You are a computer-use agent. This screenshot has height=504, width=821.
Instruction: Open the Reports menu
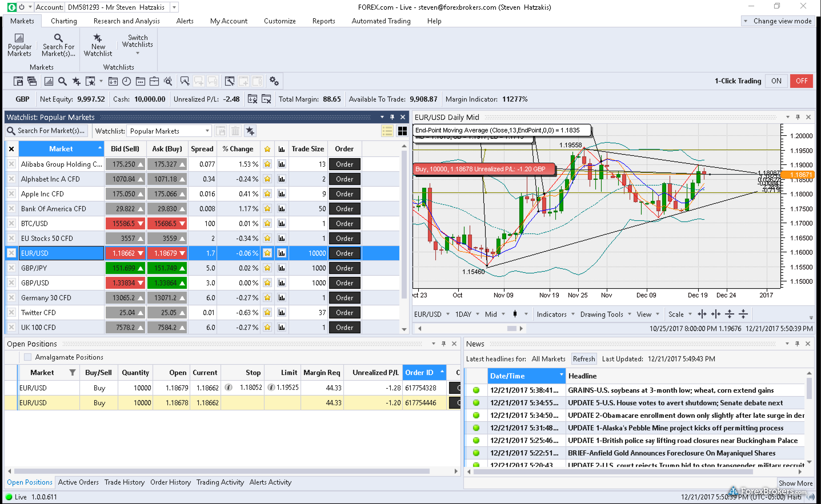click(x=323, y=21)
